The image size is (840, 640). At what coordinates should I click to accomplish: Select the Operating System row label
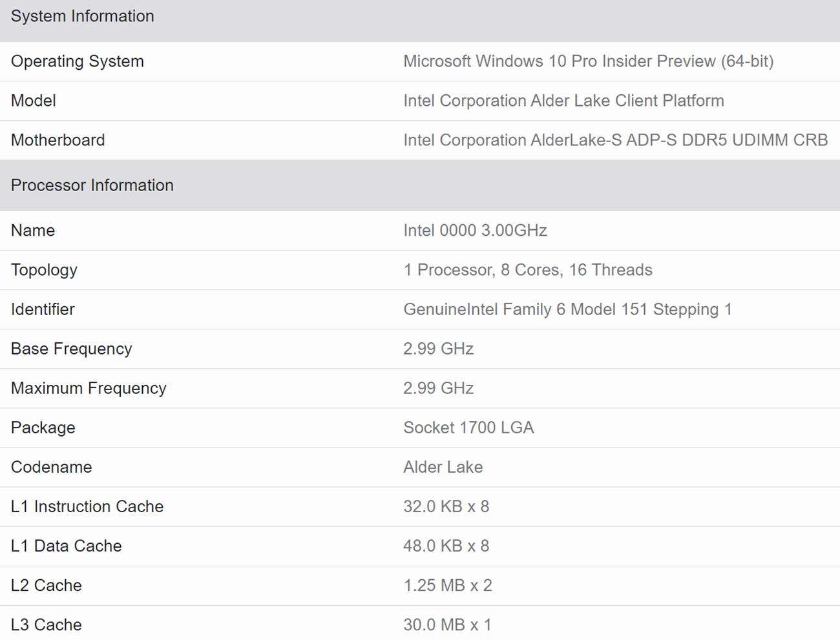point(78,61)
